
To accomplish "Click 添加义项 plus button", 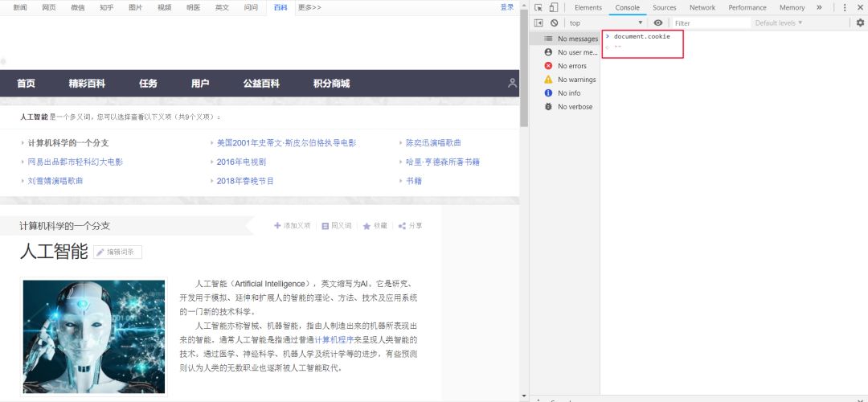I will [x=293, y=226].
